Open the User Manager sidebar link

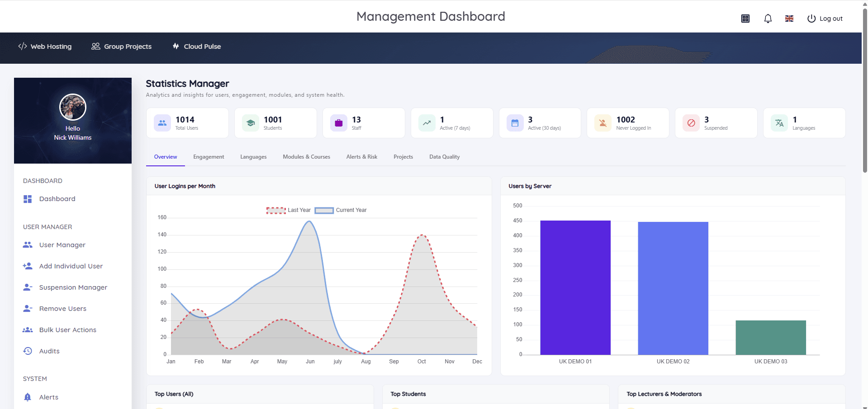tap(62, 245)
